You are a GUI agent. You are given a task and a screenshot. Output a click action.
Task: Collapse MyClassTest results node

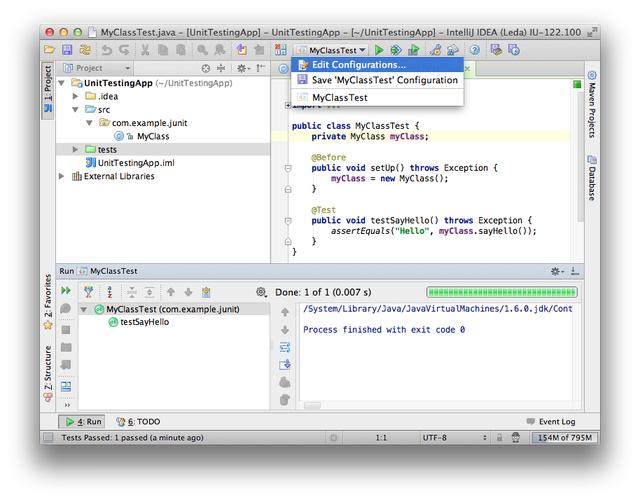[x=84, y=309]
